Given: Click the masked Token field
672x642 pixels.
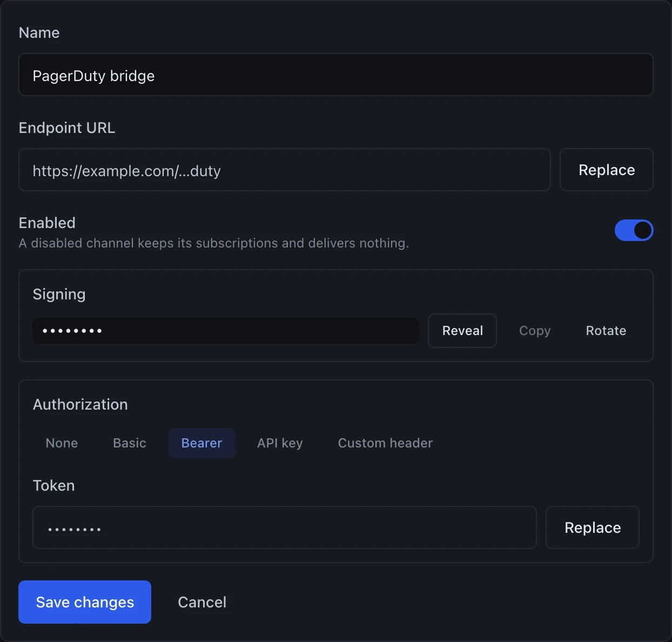Looking at the screenshot, I should (x=284, y=527).
